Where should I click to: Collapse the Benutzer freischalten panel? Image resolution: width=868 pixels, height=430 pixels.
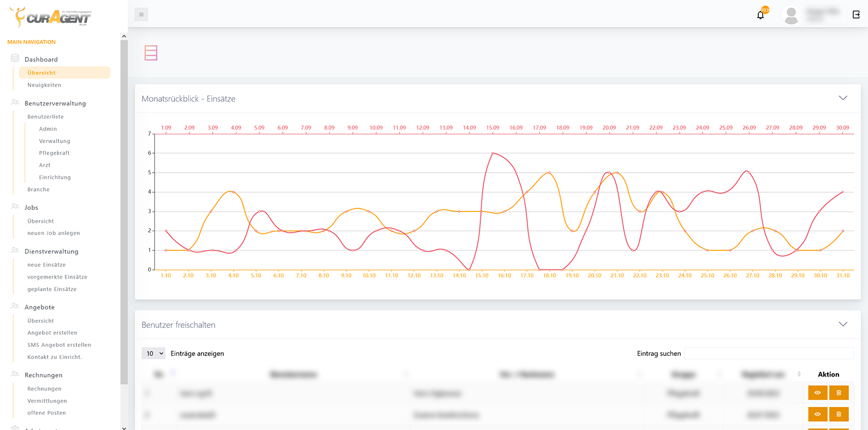[x=843, y=325]
